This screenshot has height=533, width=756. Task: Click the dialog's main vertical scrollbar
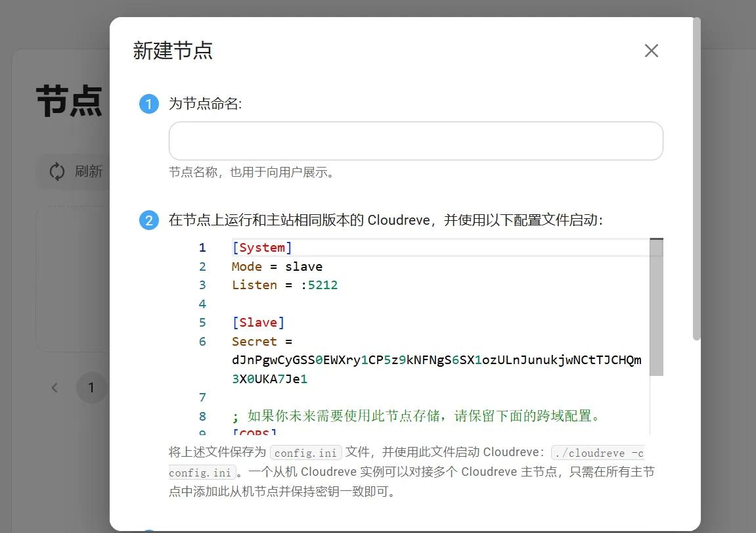696,177
